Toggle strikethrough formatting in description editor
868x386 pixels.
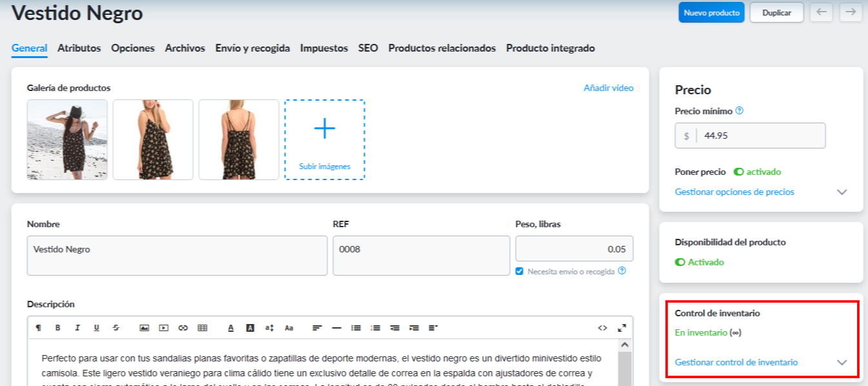point(116,328)
